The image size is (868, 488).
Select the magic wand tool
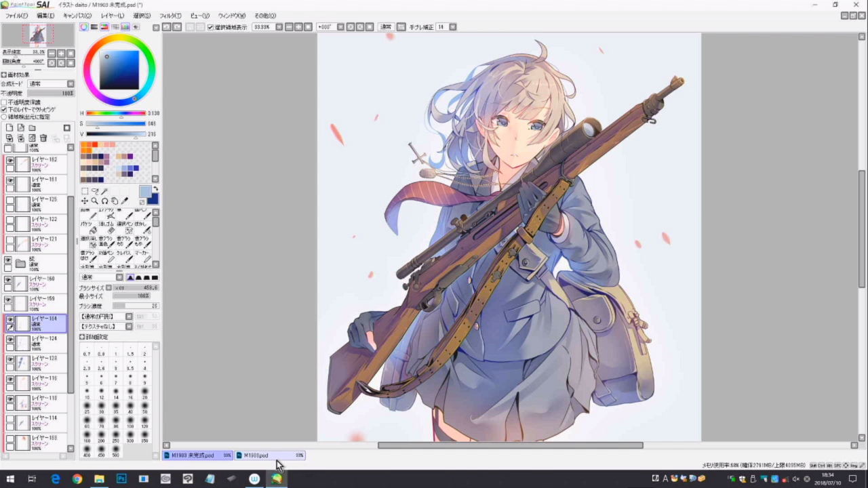point(104,191)
